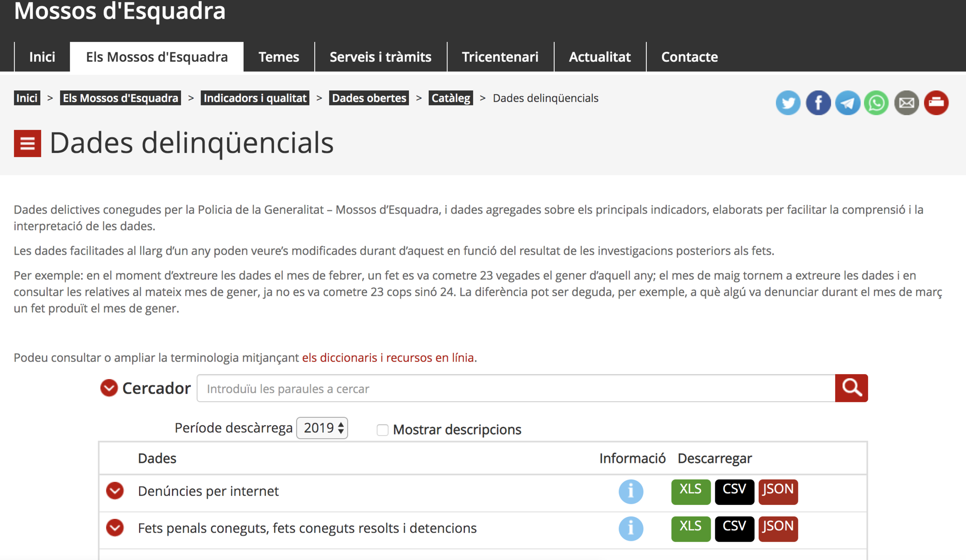Screen dimensions: 966x560
Task: Enable Mostrar descripcions checkbox
Action: (382, 430)
